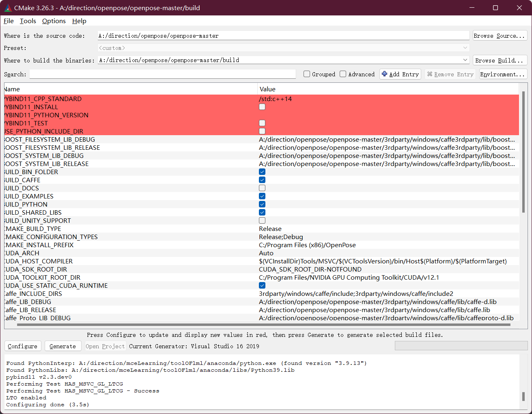This screenshot has height=414, width=532.
Task: Run the Configure button
Action: point(23,346)
